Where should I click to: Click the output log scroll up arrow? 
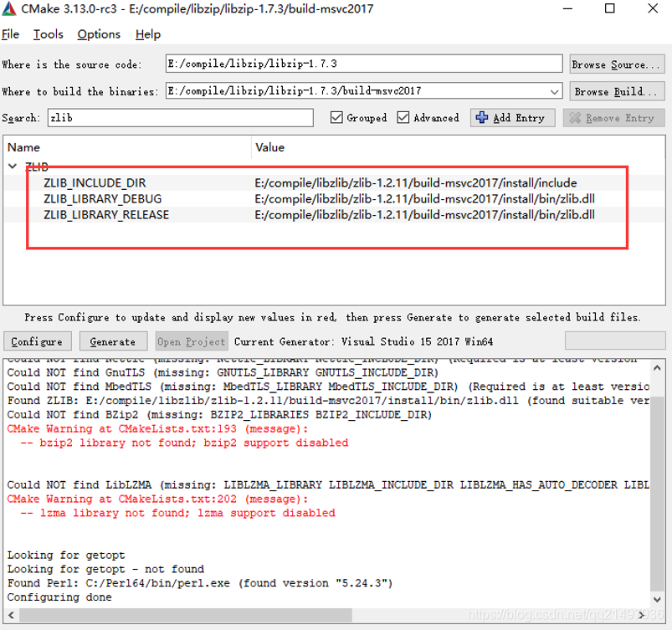(x=657, y=368)
